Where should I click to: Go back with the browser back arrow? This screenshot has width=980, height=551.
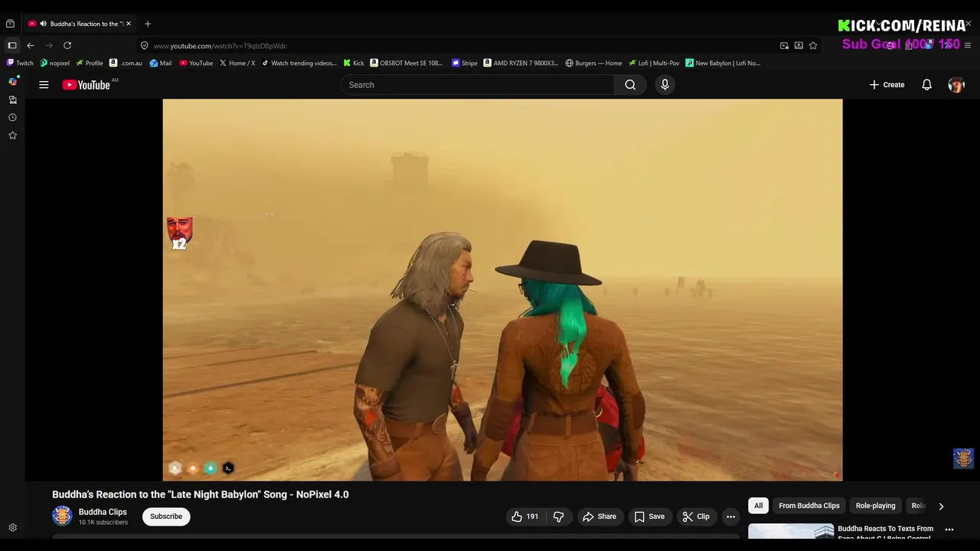(31, 45)
